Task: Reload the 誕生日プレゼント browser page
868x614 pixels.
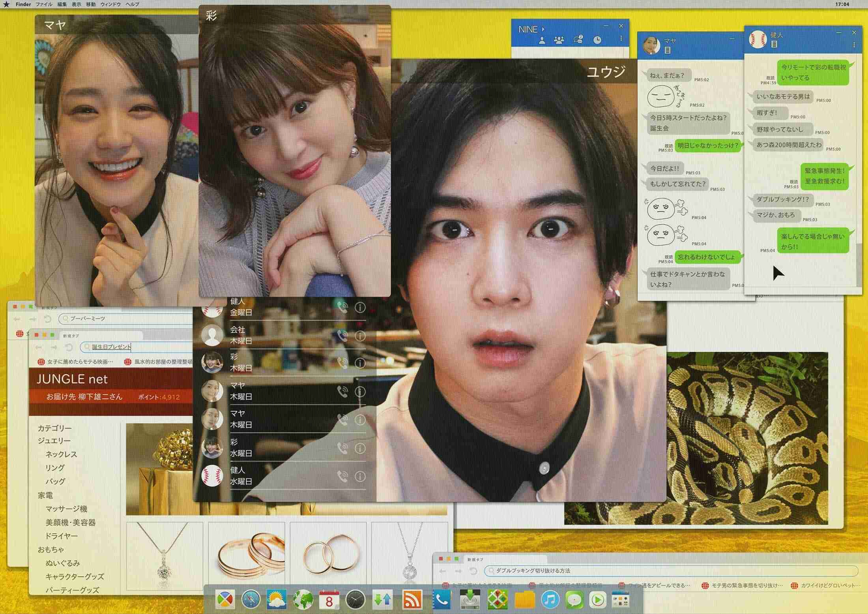Action: [69, 347]
